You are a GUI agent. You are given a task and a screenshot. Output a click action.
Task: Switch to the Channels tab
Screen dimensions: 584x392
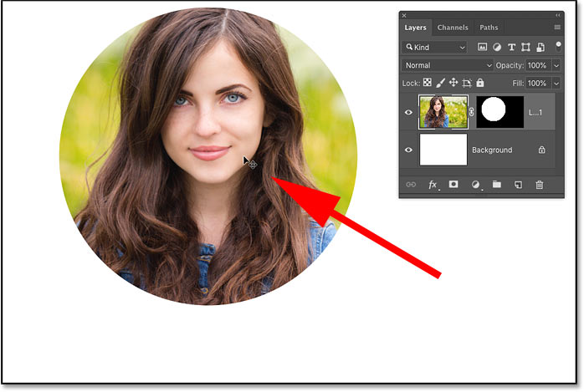[x=453, y=28]
